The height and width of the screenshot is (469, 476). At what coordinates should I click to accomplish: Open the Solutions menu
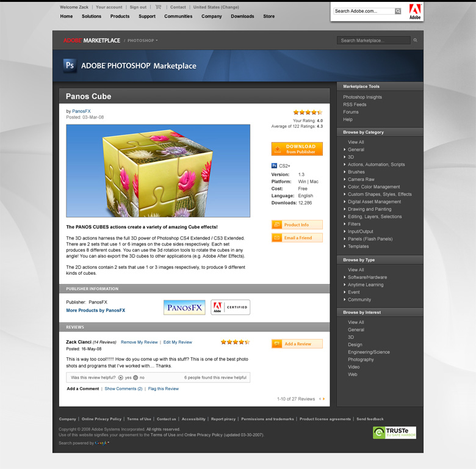coord(92,16)
